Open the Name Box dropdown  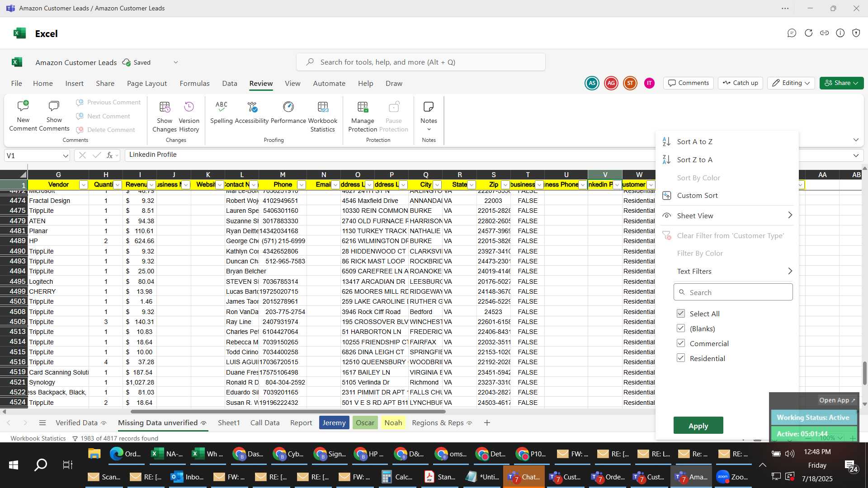tap(66, 156)
